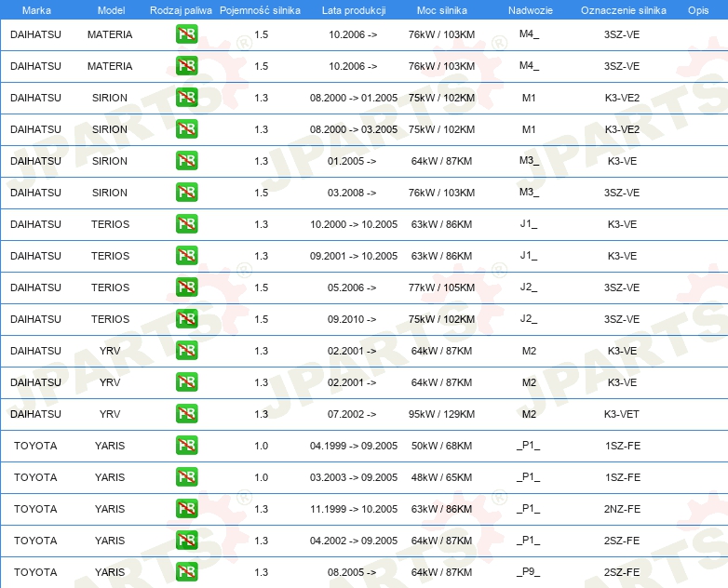728x588 pixels.
Task: Select fuel icon in YARIS _P9_ row
Action: point(186,571)
